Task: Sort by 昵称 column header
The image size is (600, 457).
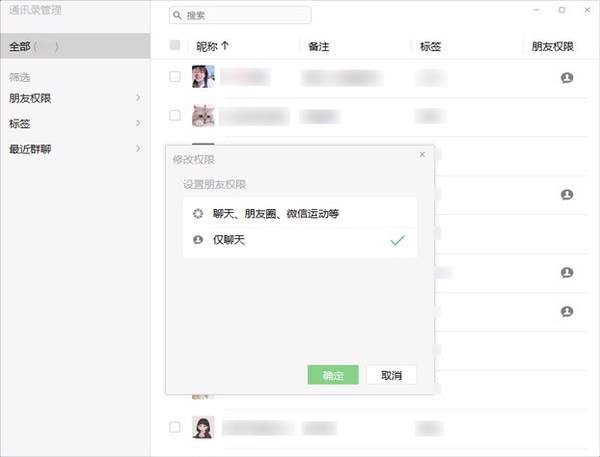Action: 207,47
